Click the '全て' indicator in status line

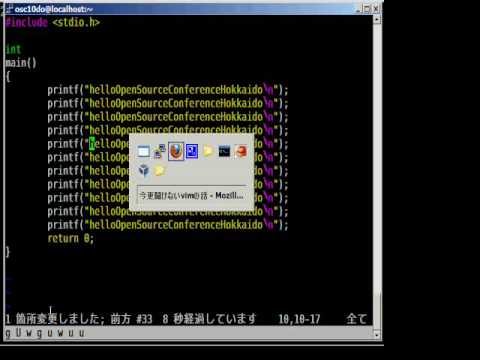(x=356, y=319)
